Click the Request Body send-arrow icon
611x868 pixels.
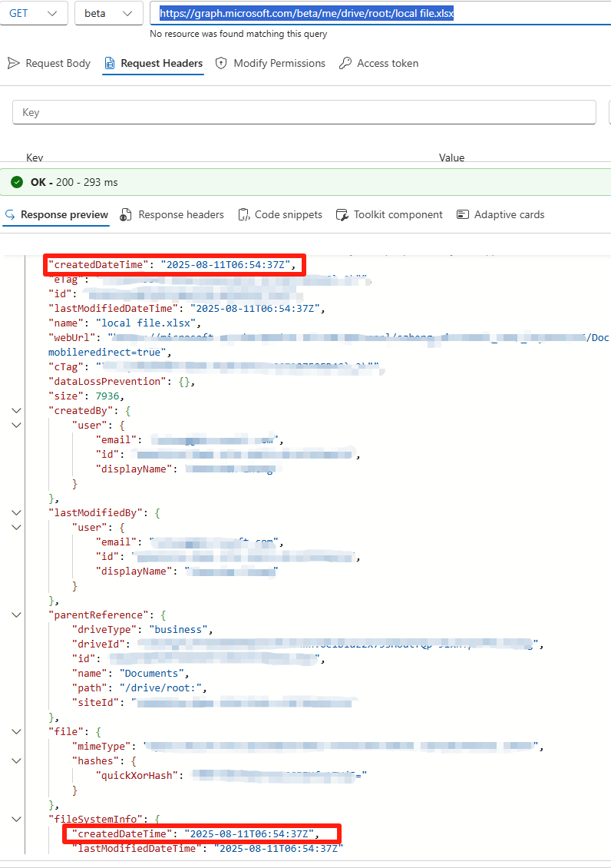(x=13, y=63)
